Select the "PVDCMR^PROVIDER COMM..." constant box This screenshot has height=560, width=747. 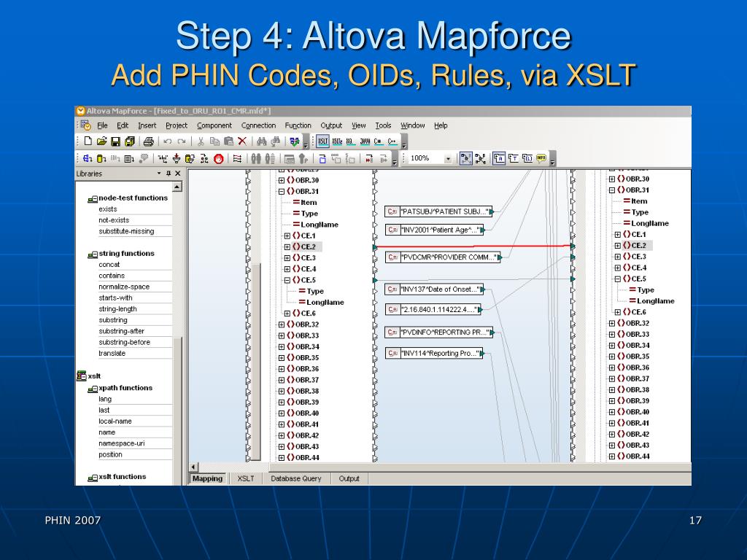443,257
